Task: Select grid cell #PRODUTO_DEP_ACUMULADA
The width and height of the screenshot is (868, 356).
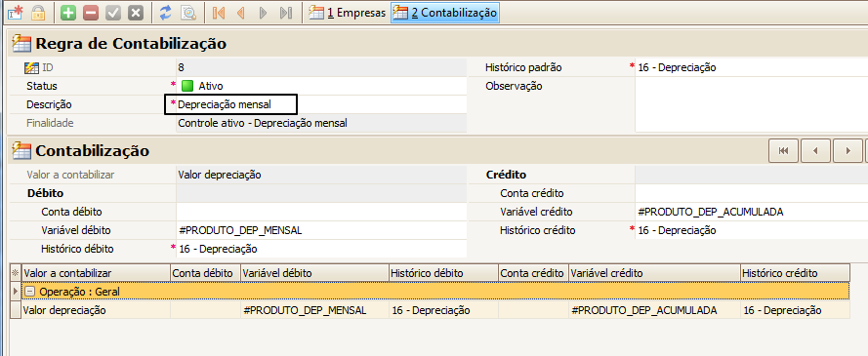Action: tap(654, 310)
